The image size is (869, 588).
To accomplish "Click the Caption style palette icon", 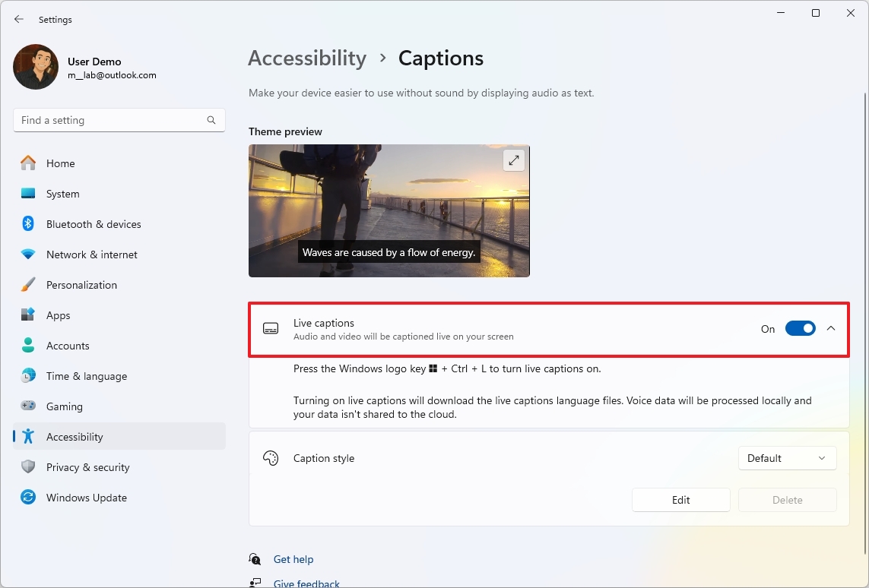I will 271,458.
